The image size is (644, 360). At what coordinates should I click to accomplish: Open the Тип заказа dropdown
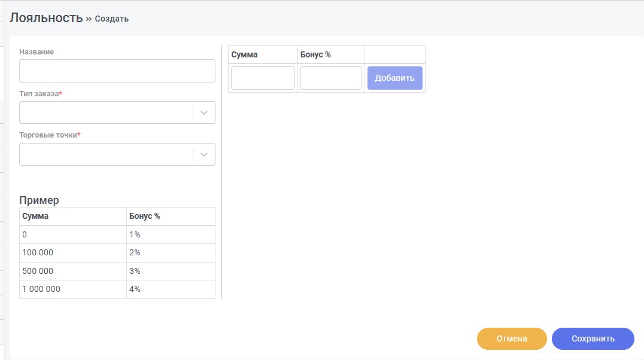click(x=117, y=112)
